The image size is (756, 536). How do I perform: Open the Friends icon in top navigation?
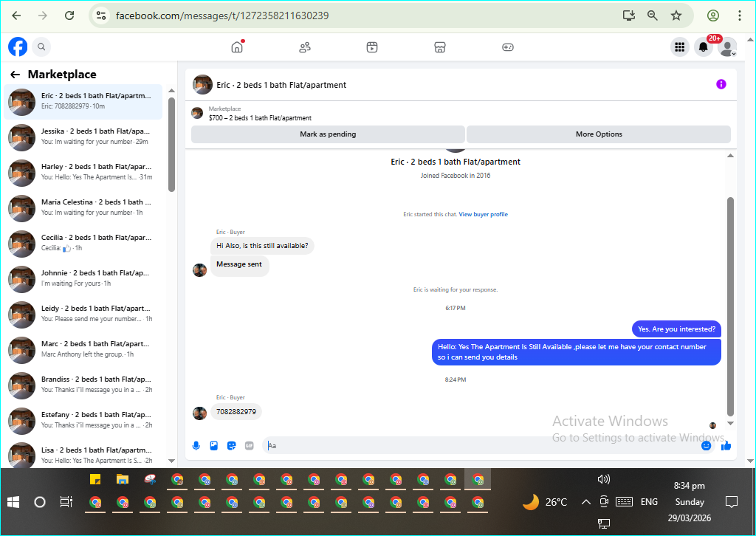(305, 47)
